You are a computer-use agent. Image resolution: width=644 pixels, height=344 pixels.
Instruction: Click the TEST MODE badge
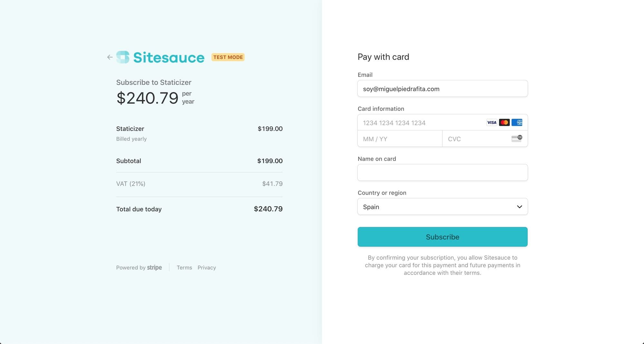point(228,57)
